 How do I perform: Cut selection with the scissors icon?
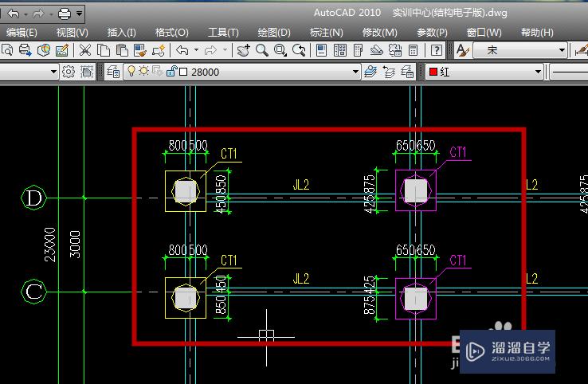(85, 50)
